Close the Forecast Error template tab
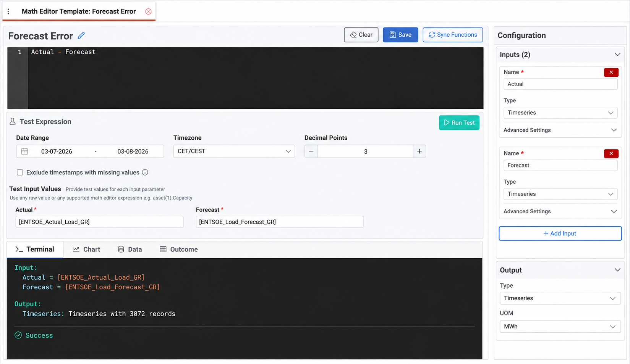This screenshot has height=364, width=630. tap(148, 11)
